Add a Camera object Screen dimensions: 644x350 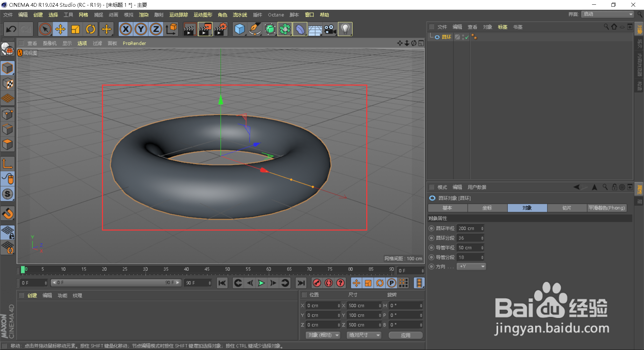tap(330, 29)
